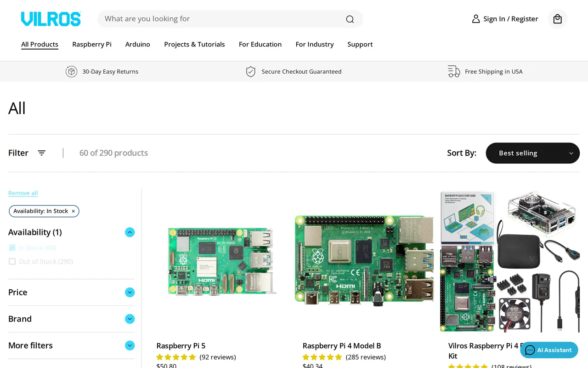Open the For Industry menu

click(315, 44)
